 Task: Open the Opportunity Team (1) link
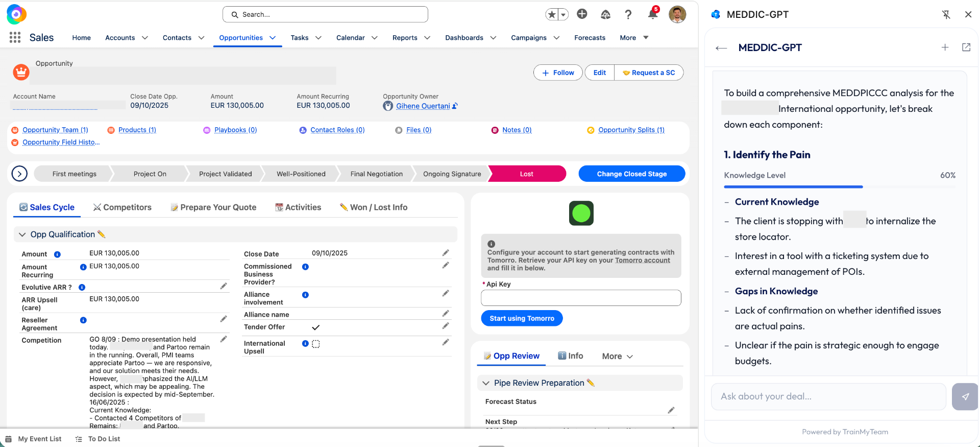point(55,130)
